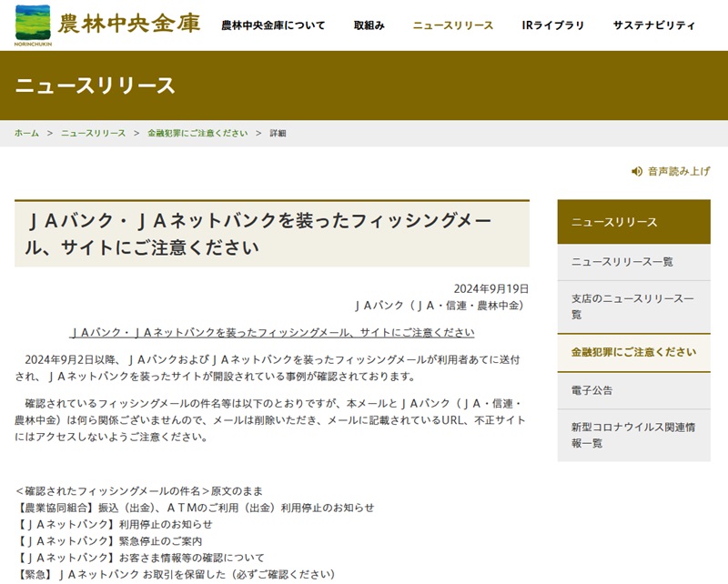Click the Norinchukin green landscape logo
This screenshot has width=728, height=584.
pos(33,25)
